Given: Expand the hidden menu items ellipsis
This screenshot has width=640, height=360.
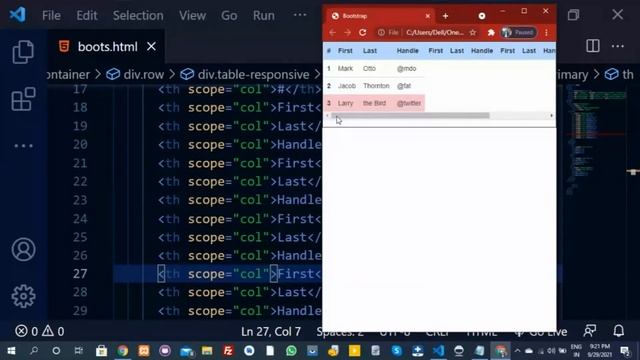Looking at the screenshot, I should pos(300,15).
